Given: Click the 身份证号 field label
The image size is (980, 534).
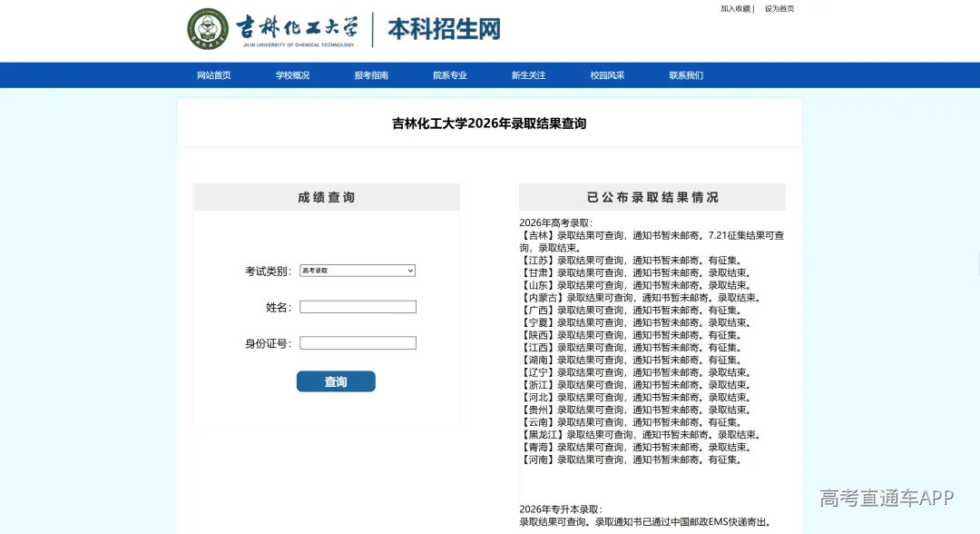Looking at the screenshot, I should click(x=268, y=343).
